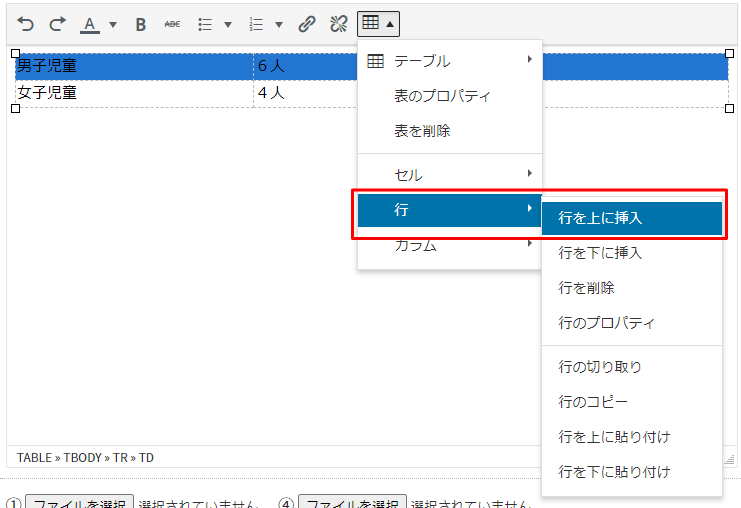Click the redo arrow icon

[57, 24]
